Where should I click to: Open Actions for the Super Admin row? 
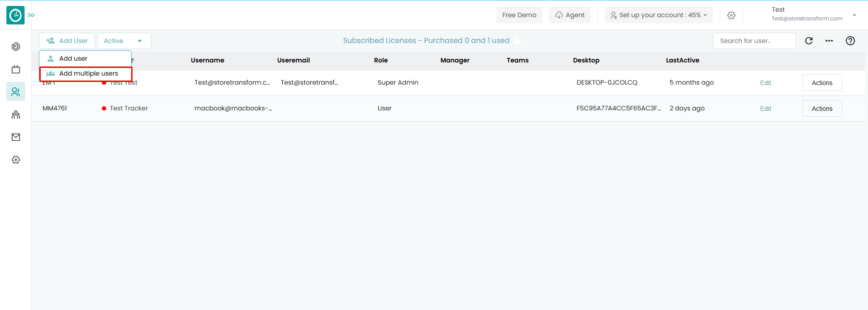tap(822, 83)
